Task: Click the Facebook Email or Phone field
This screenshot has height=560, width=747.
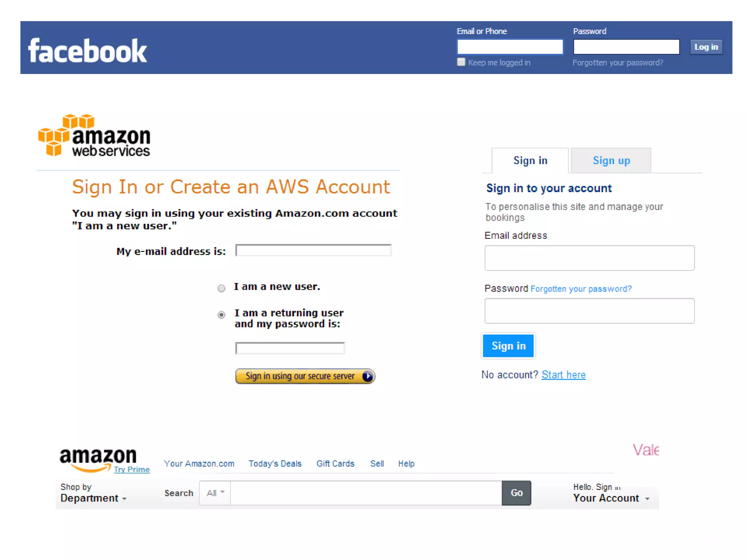Action: click(510, 47)
